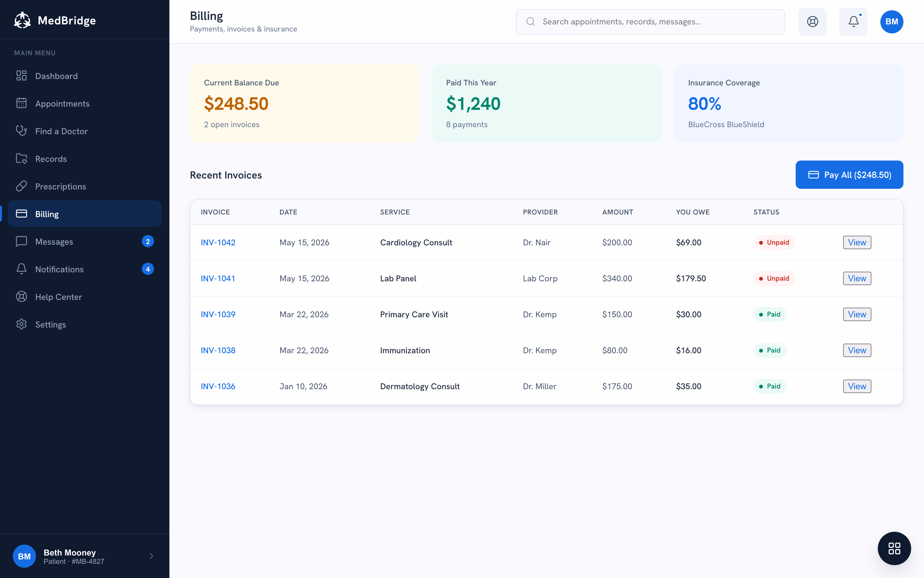This screenshot has height=578, width=924.
Task: Click the BM avatar beside Beth Mooney
Action: (24, 556)
